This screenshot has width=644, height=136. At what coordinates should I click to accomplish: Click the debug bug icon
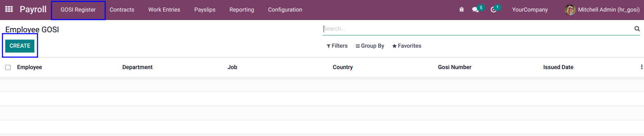tap(461, 9)
